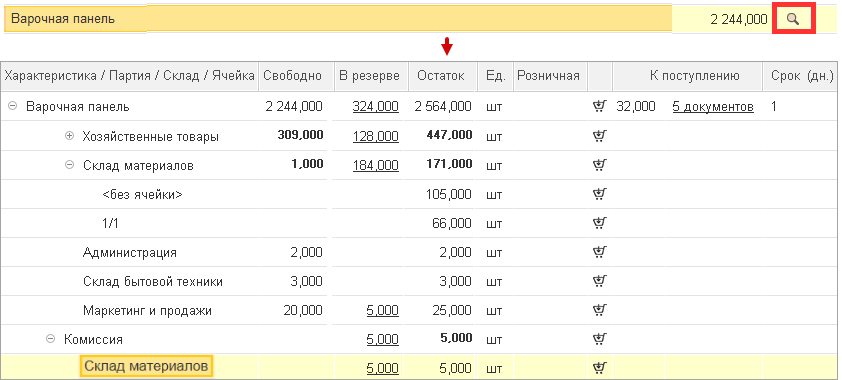Open reserve link 324,000 for Варочная панель
Screen dimensions: 842x380
click(375, 107)
